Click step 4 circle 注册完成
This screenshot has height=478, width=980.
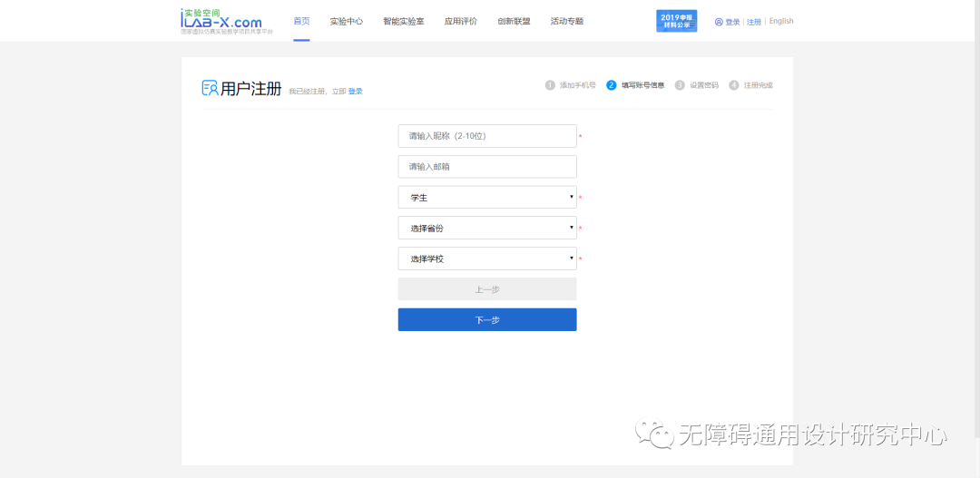point(734,85)
